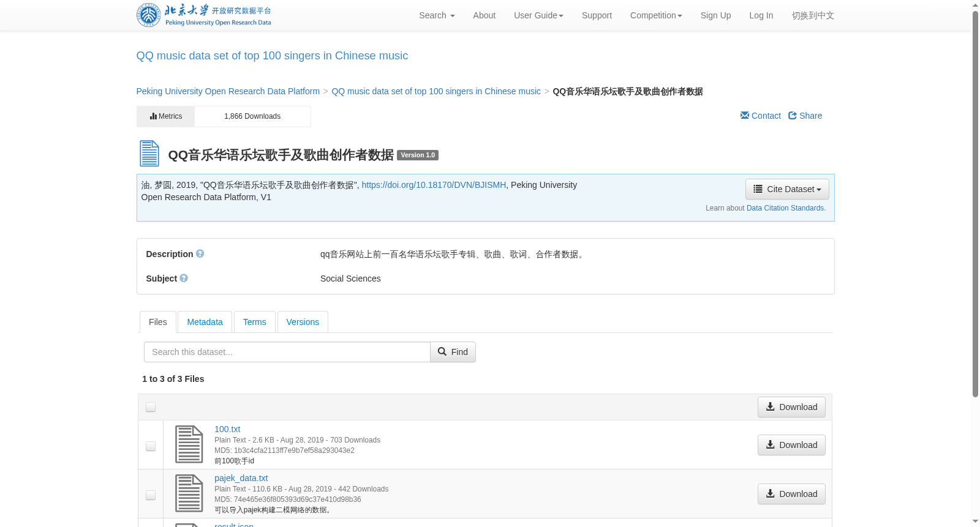This screenshot has height=527, width=980.
Task: Click the pajek_data.txt file icon
Action: (189, 493)
